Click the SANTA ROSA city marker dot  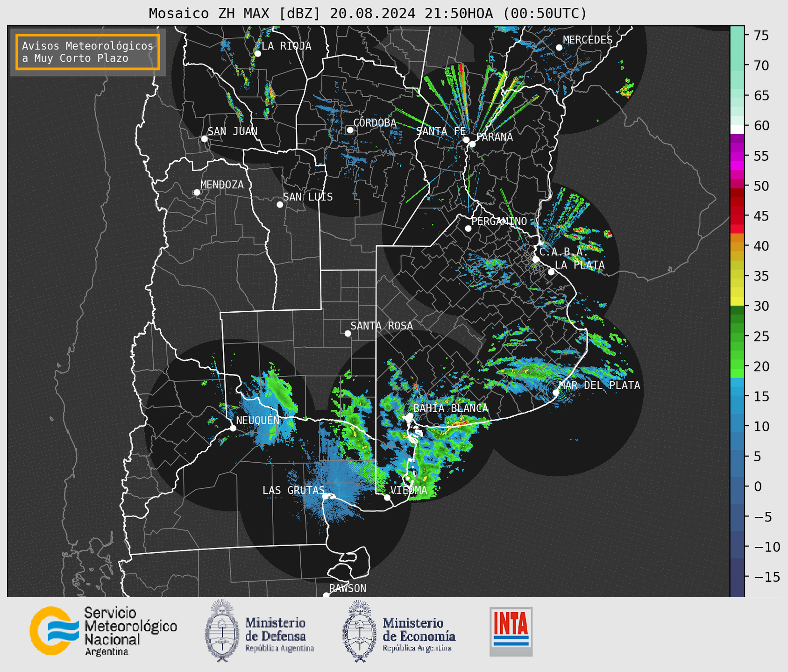tap(348, 334)
